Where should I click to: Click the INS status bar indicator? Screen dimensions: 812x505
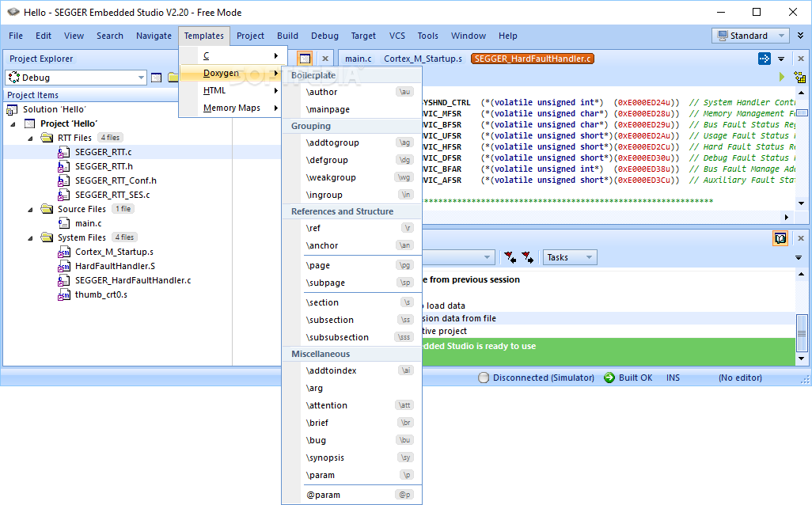[673, 378]
